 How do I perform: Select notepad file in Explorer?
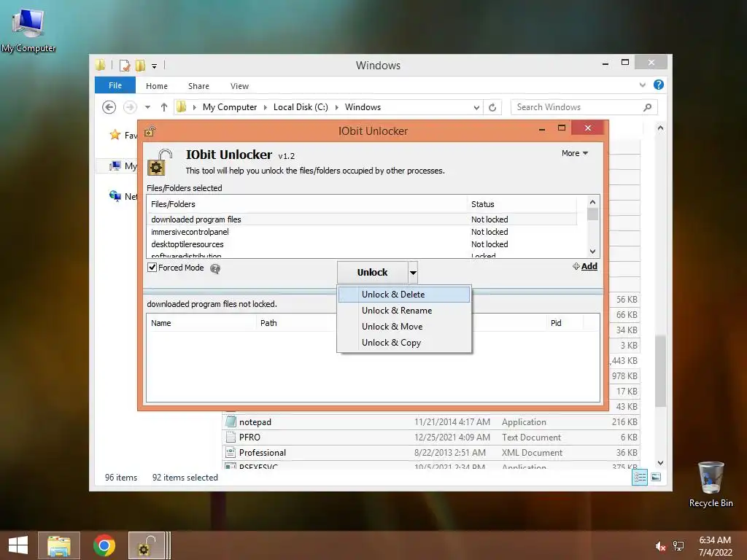430,422
